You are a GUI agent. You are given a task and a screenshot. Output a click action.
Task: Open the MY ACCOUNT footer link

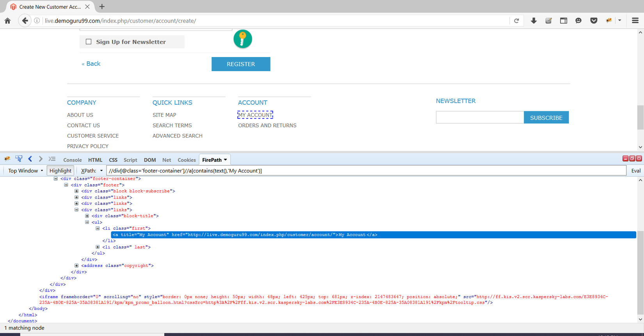coord(255,115)
